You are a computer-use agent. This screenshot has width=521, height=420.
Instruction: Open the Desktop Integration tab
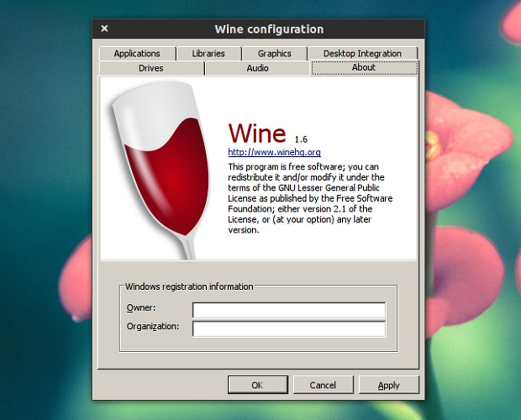[363, 53]
